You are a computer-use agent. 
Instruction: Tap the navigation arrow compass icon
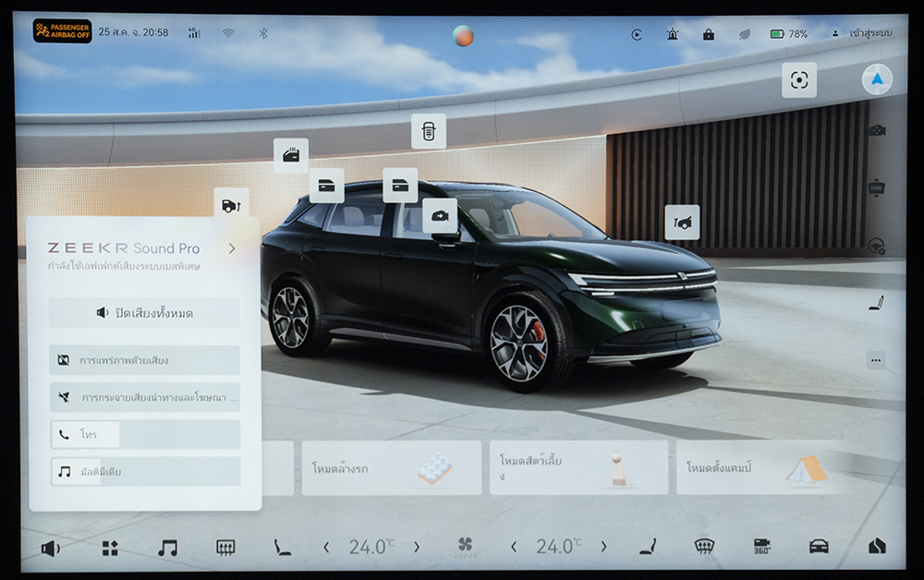(877, 80)
